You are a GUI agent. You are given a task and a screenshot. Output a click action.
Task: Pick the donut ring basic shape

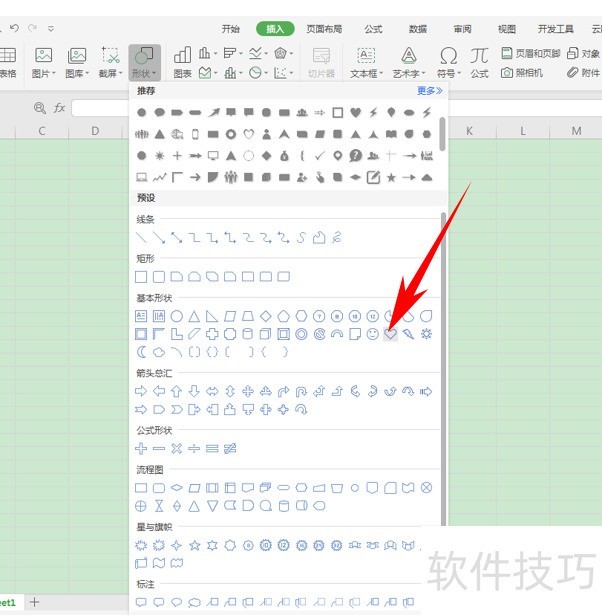[301, 334]
